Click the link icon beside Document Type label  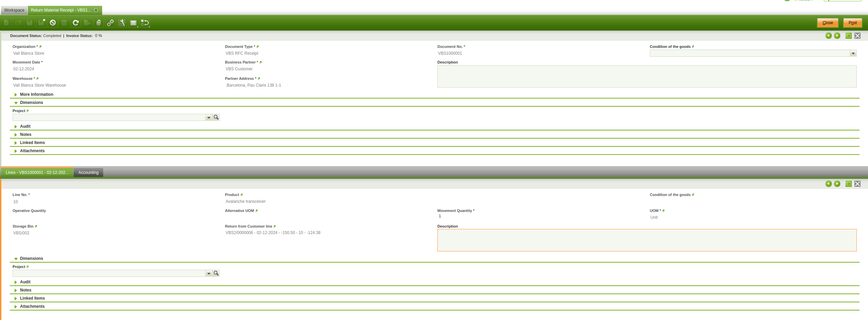(258, 47)
